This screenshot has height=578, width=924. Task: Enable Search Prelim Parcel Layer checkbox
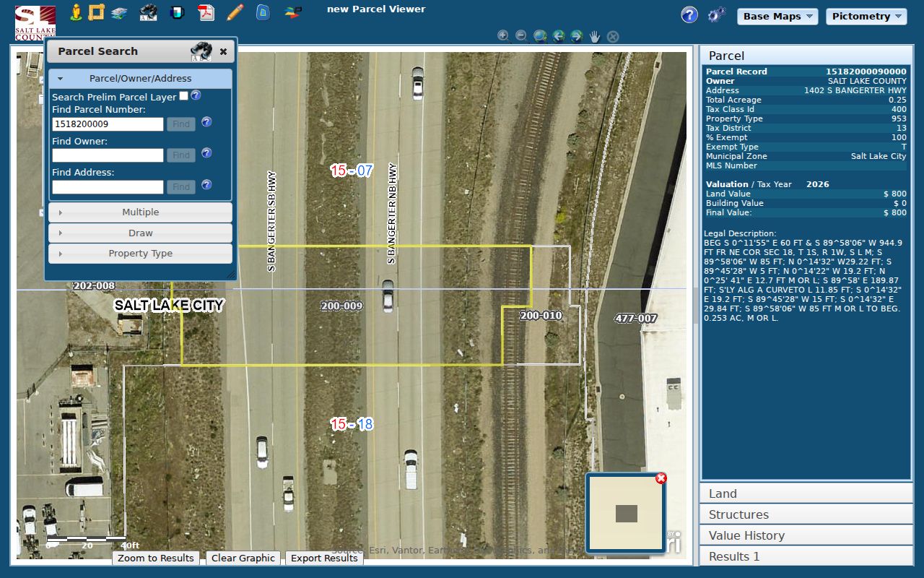coord(183,95)
